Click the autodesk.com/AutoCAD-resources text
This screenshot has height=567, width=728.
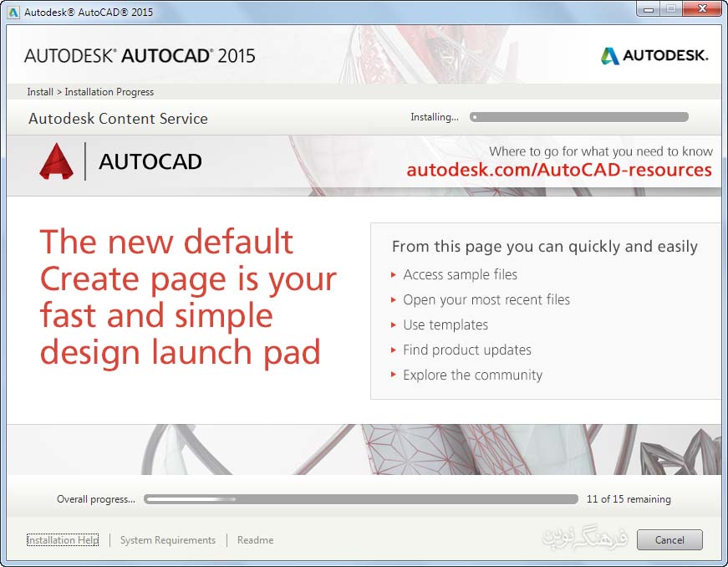tap(559, 170)
